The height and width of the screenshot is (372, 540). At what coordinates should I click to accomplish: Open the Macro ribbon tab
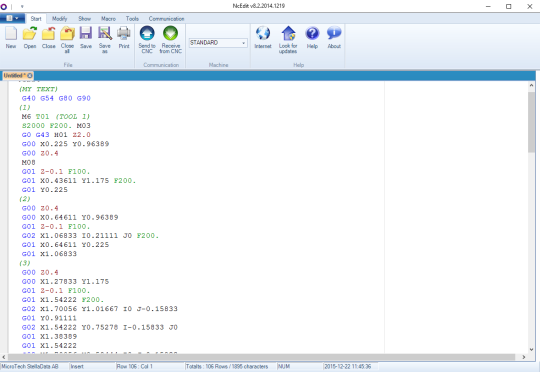[x=108, y=19]
